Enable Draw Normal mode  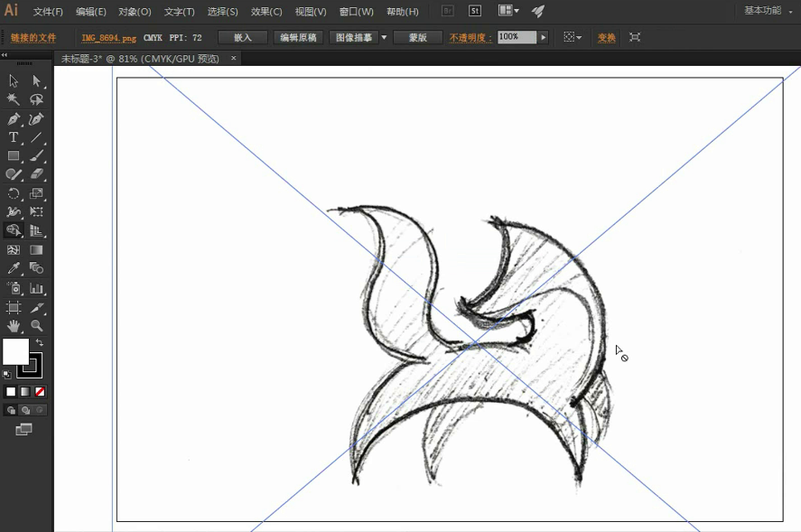coord(11,410)
